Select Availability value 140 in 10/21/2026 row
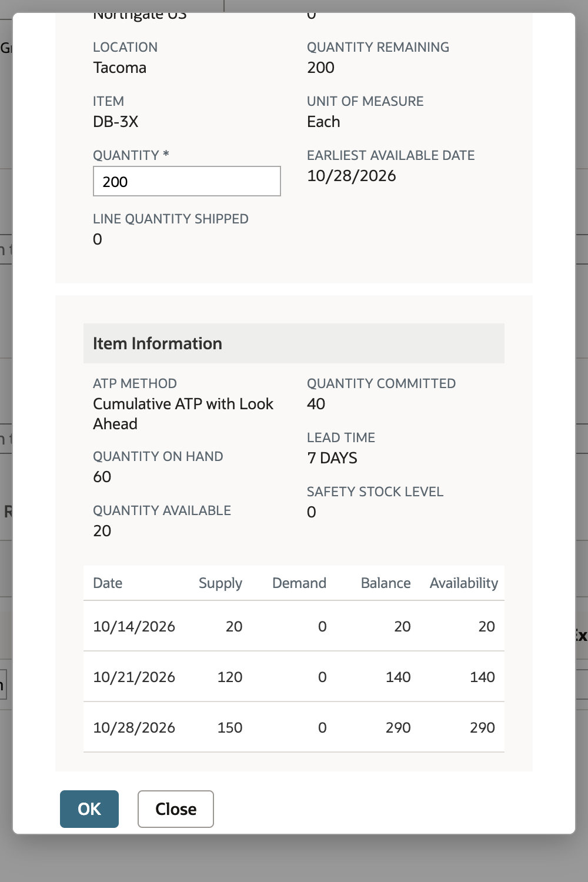This screenshot has width=588, height=882. [x=482, y=677]
